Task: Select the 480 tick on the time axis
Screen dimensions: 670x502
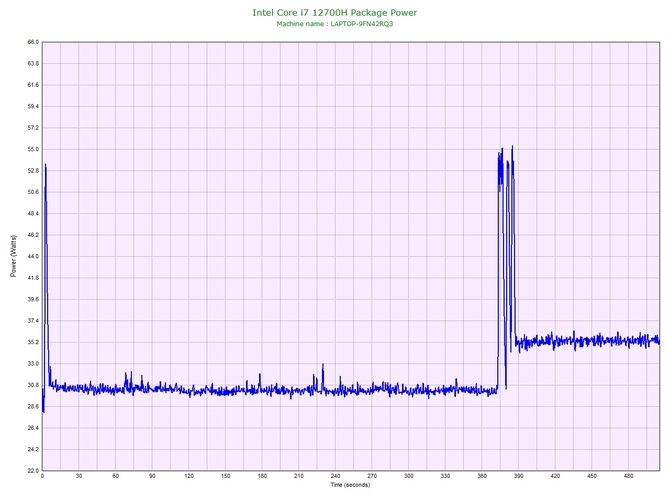Action: tap(629, 476)
